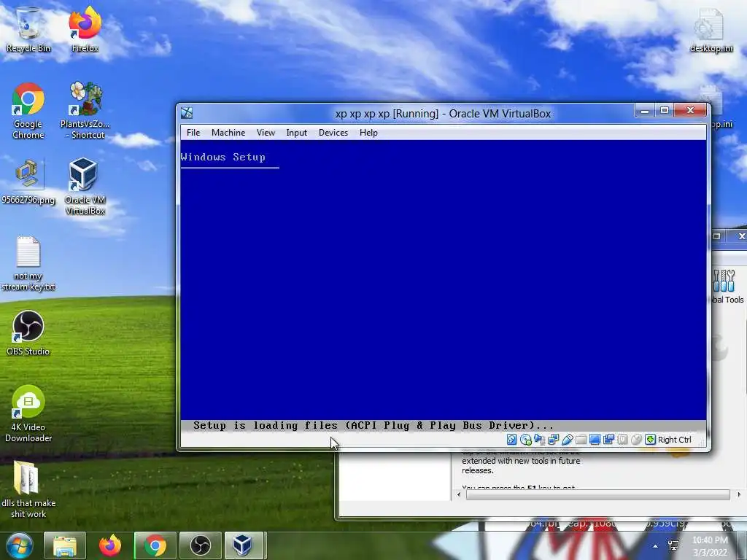Open the Input menu
Screen dimensions: 747x560
296,133
